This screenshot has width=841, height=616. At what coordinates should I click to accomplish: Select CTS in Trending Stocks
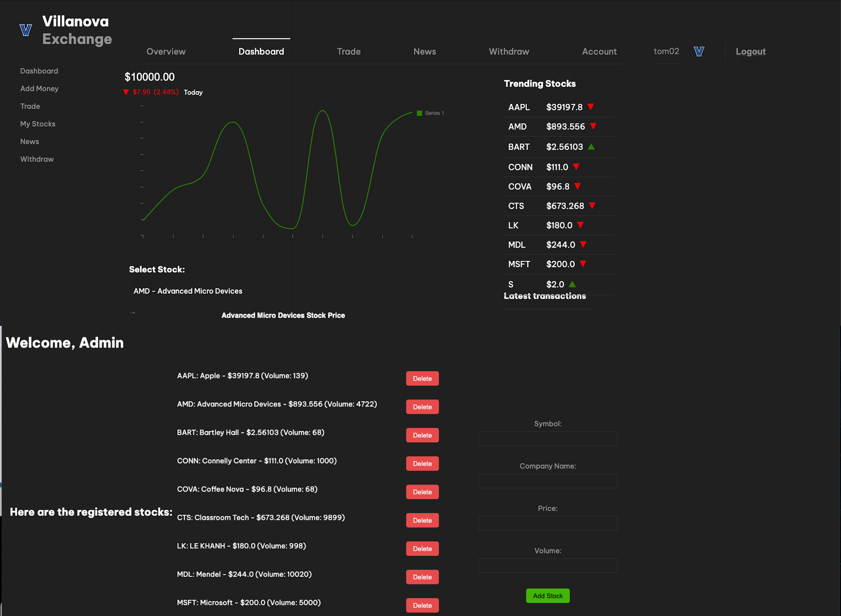tap(516, 205)
